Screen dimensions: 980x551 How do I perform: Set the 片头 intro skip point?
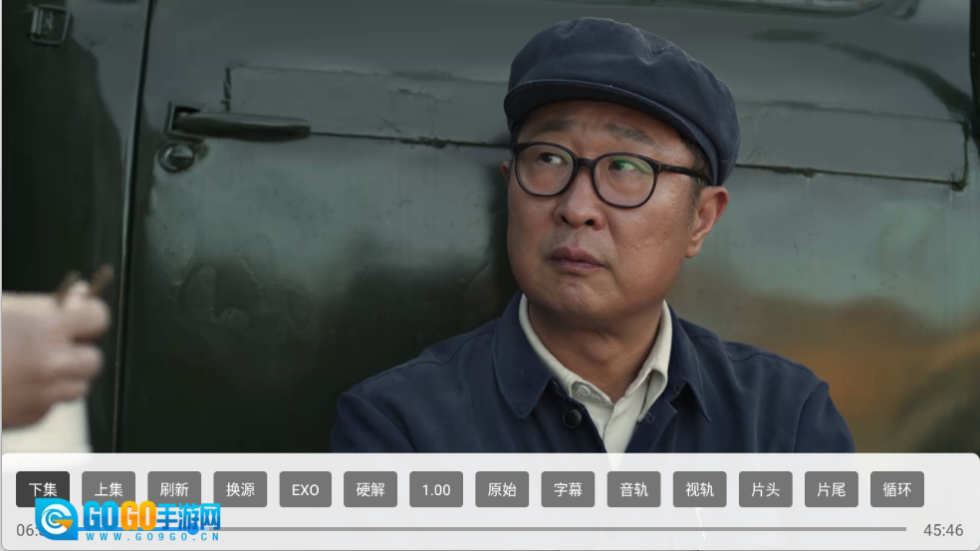[x=765, y=489]
